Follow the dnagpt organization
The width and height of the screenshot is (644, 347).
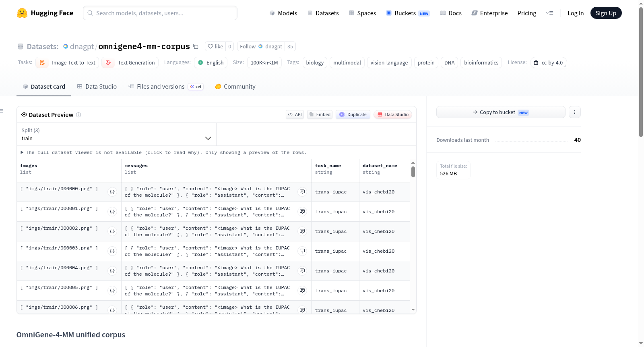coord(261,46)
